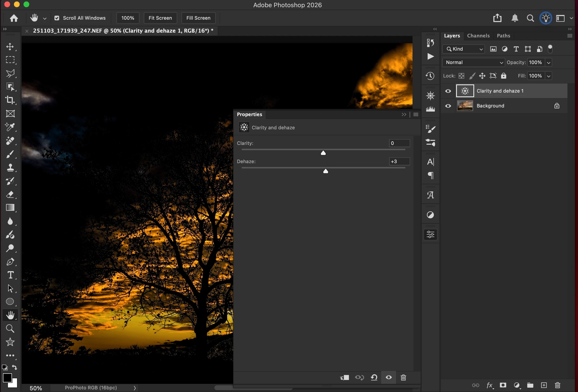Screen dimensions: 578x392
Task: Hide the Clarity and dehaze 1 layer
Action: pos(448,91)
